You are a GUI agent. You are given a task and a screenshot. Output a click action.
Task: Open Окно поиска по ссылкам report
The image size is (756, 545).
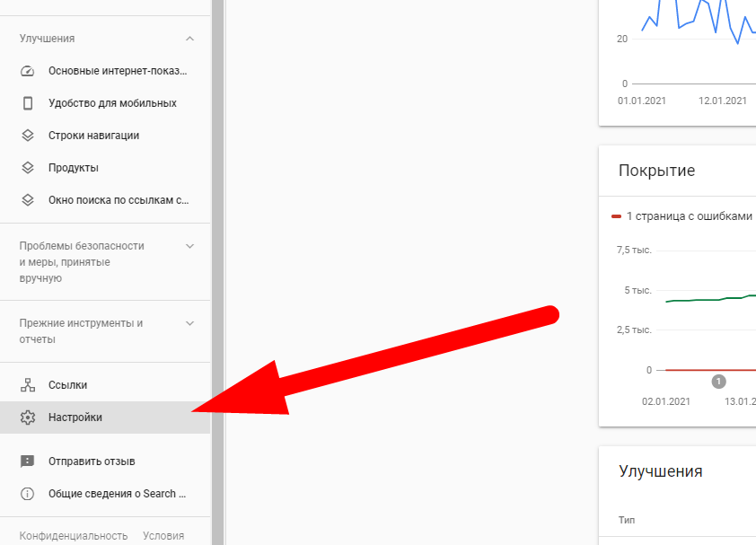[x=105, y=200]
